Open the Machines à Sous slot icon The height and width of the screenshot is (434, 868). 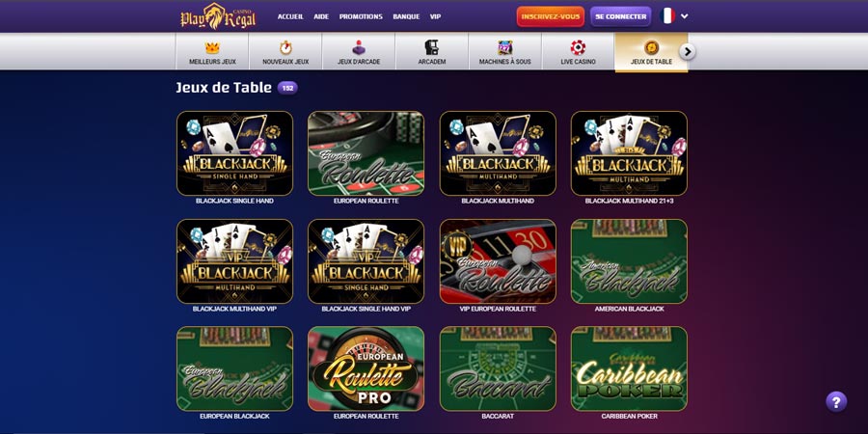pos(504,47)
